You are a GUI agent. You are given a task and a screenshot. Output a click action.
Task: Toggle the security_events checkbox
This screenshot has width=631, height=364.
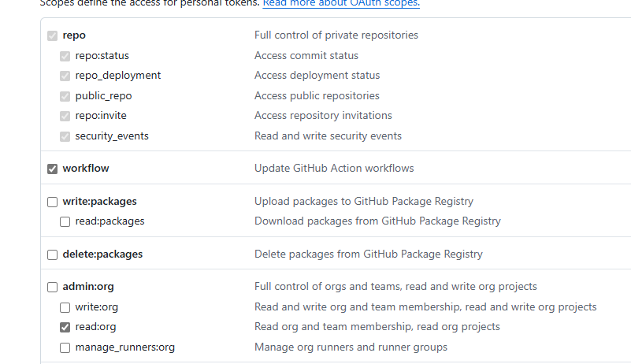coord(65,136)
